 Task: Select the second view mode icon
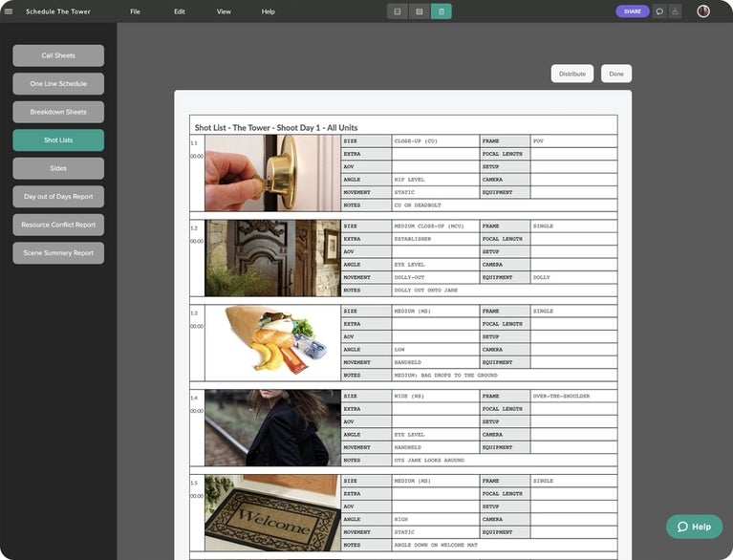[x=420, y=11]
